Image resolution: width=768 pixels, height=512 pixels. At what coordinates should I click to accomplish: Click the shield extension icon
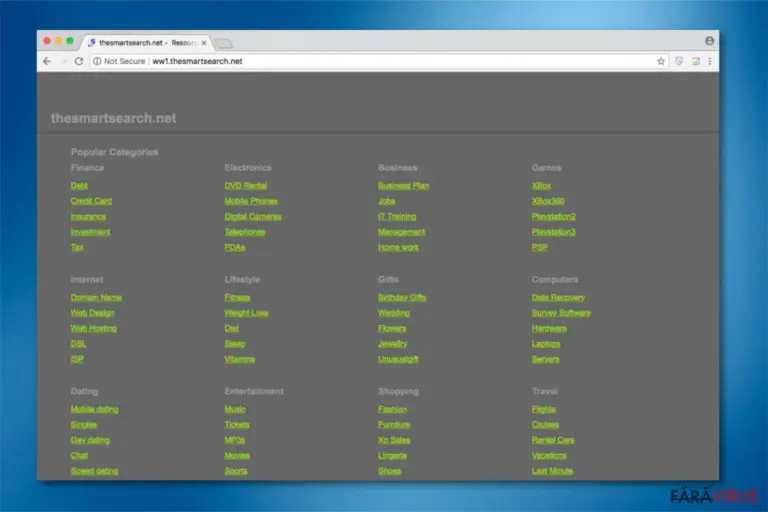(x=679, y=61)
